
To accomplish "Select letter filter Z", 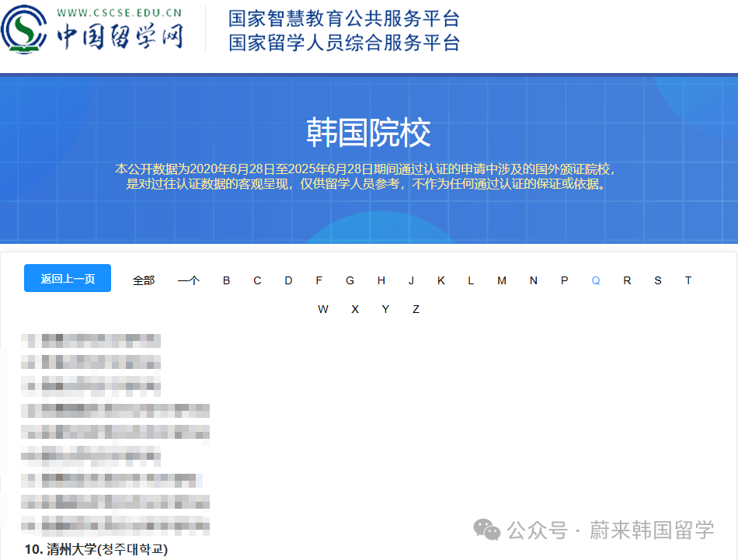I will pyautogui.click(x=416, y=308).
